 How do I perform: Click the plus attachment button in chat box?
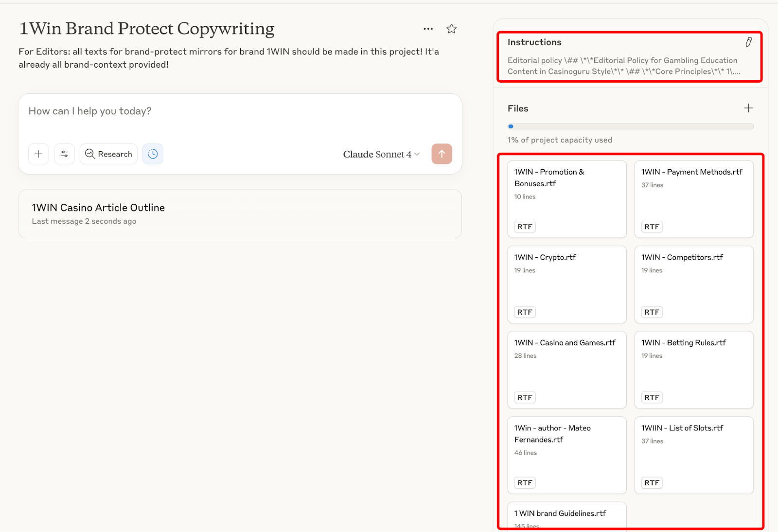38,154
